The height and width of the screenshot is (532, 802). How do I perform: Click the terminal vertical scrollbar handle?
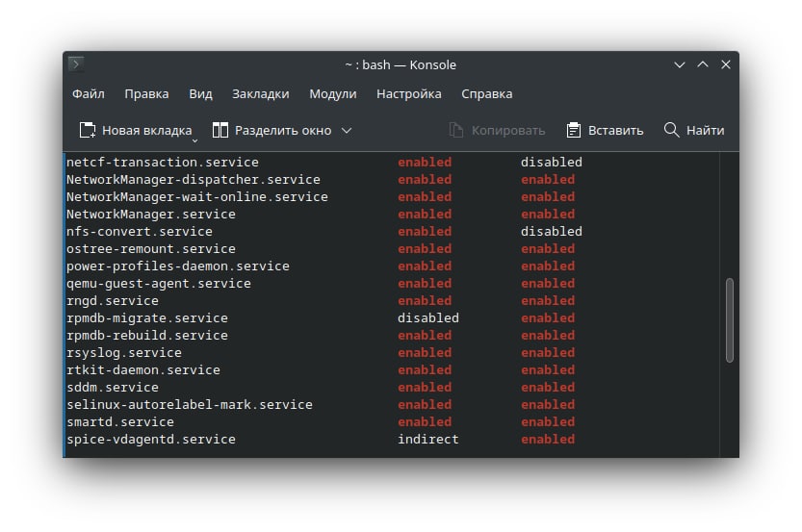[729, 320]
